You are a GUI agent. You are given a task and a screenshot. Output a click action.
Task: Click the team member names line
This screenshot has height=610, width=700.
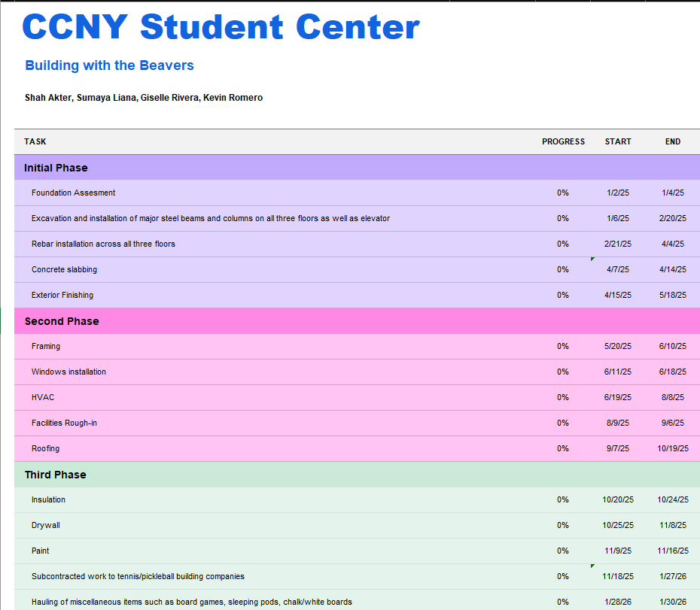[x=143, y=97]
